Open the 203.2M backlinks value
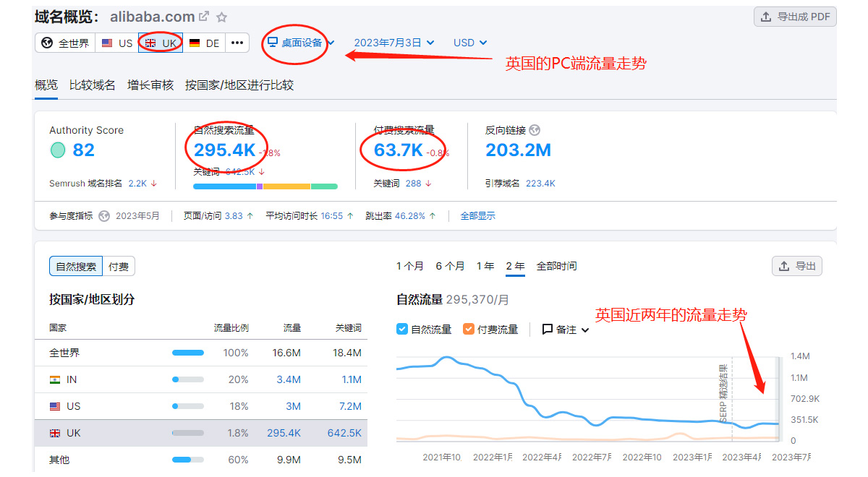The height and width of the screenshot is (477, 868). (x=518, y=150)
